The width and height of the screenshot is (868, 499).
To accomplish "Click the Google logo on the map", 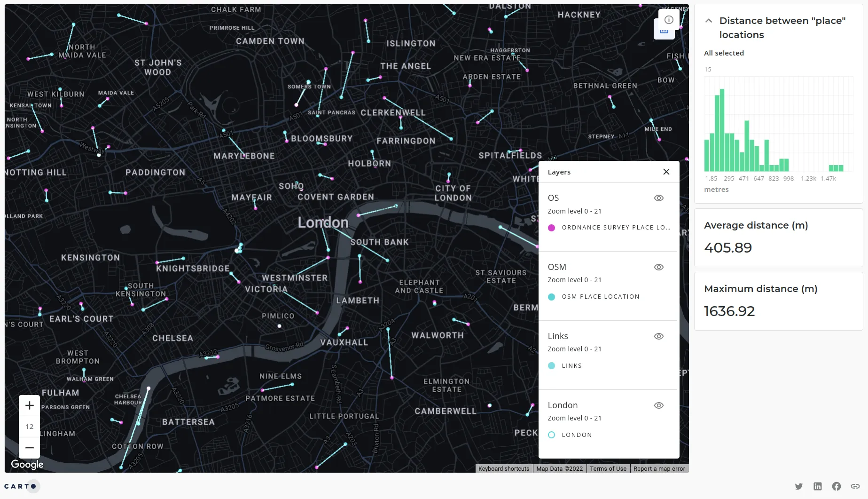I will 27,465.
